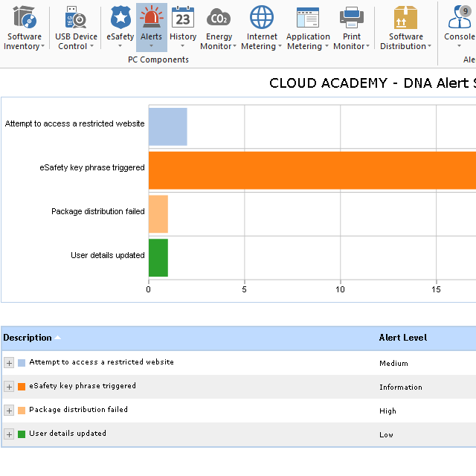
Task: Expand eSafety key phrase triggered row
Action: 9,387
